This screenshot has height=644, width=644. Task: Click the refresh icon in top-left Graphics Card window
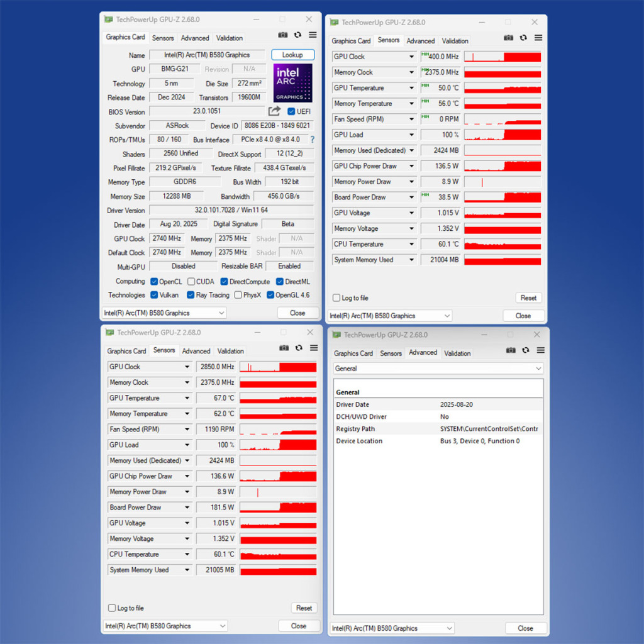coord(297,35)
